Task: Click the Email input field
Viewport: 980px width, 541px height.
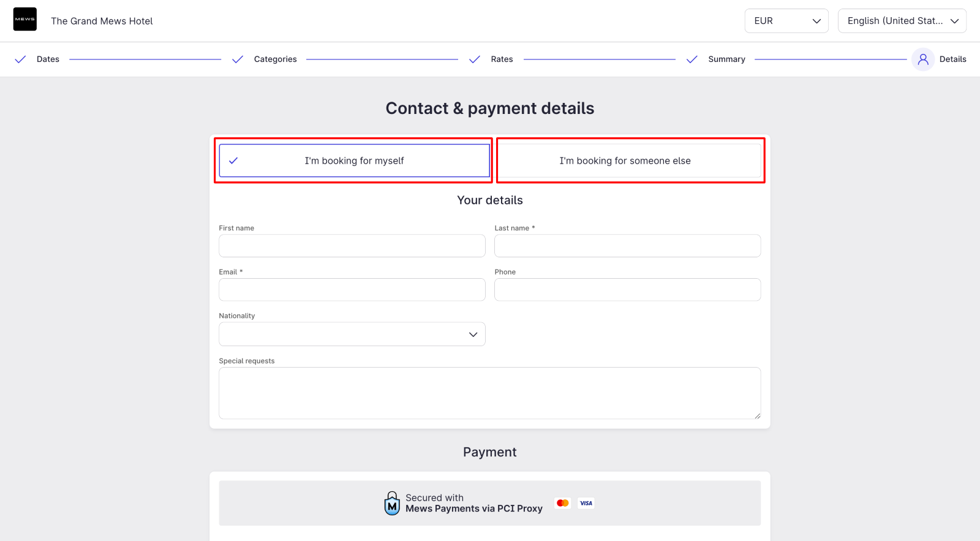Action: pyautogui.click(x=352, y=290)
